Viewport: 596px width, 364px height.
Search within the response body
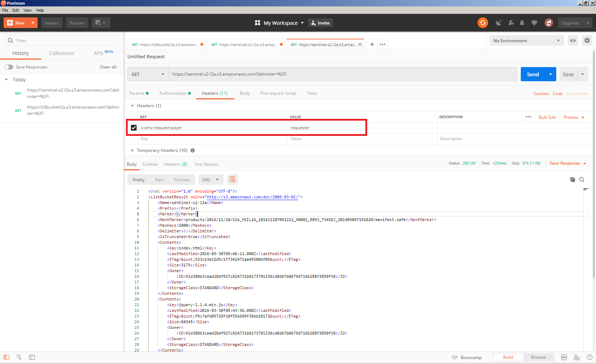582,180
